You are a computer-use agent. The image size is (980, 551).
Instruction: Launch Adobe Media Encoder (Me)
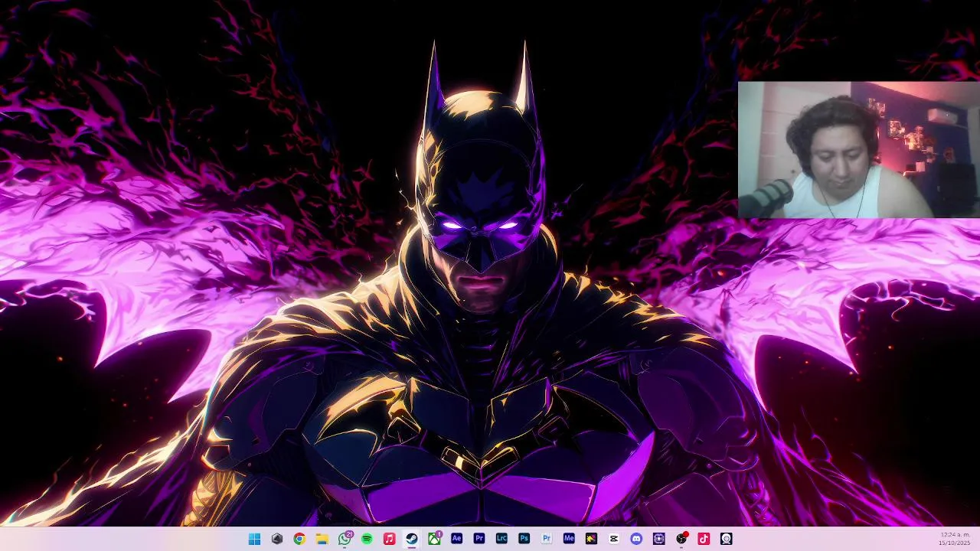click(x=569, y=539)
